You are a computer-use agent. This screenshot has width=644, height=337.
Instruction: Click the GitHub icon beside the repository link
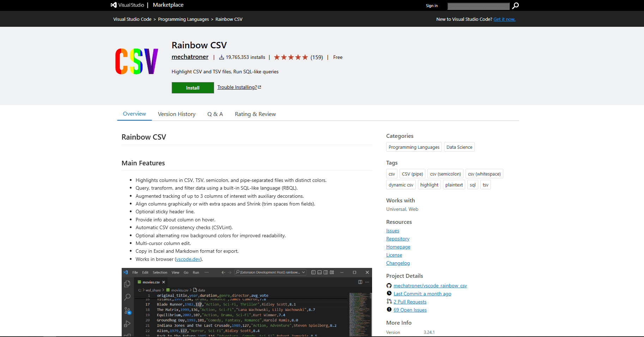click(x=389, y=286)
